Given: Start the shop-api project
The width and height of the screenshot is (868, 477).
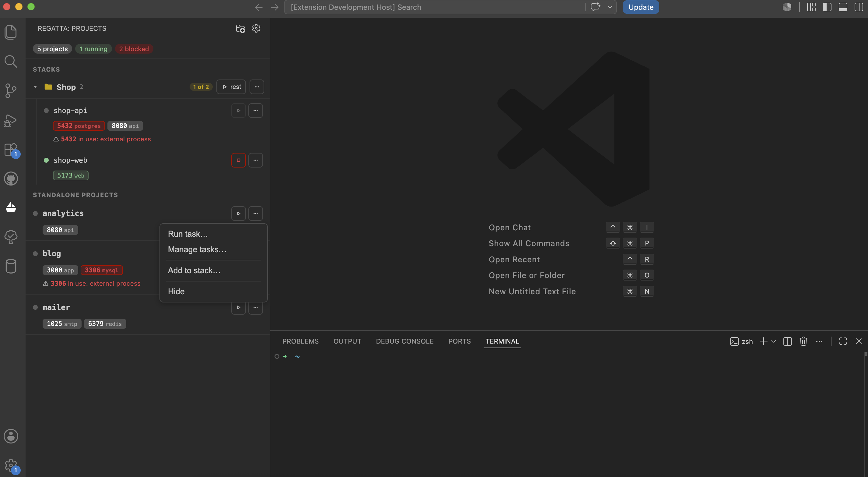Looking at the screenshot, I should (x=239, y=111).
